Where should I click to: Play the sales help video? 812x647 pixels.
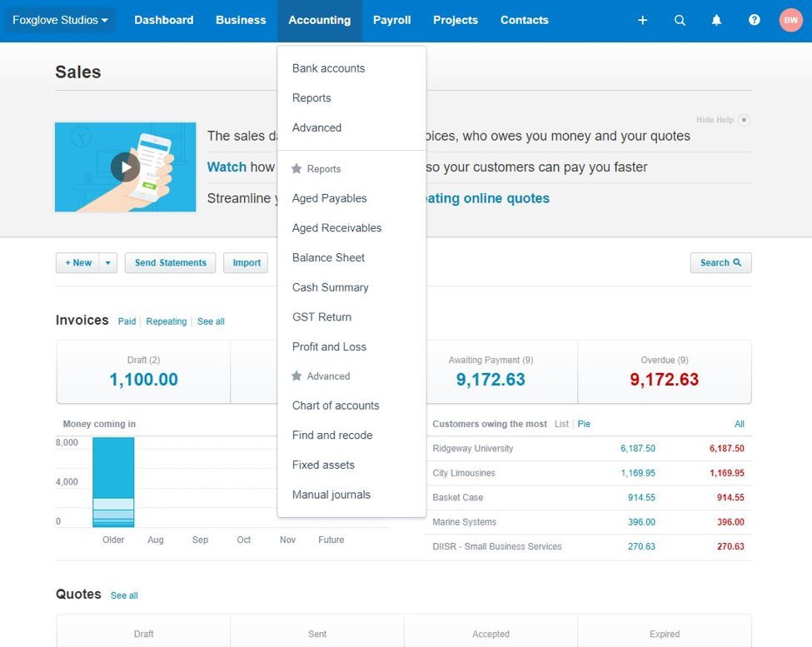click(x=125, y=167)
